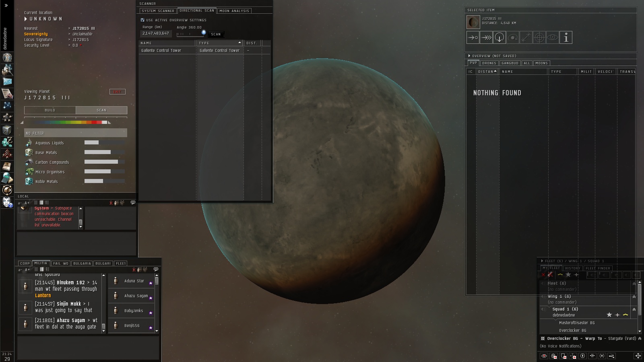This screenshot has height=362, width=644.
Task: Open the Wallet coins icon
Action: point(7,142)
